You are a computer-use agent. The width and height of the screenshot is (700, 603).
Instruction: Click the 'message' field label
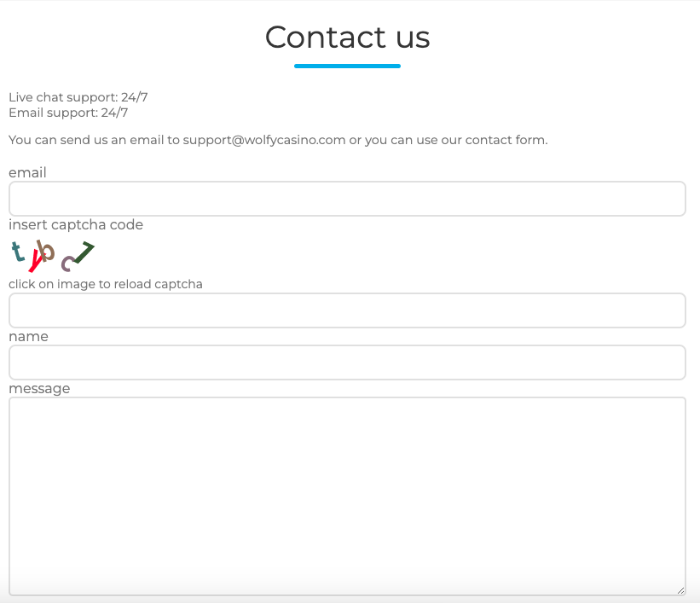tap(39, 388)
